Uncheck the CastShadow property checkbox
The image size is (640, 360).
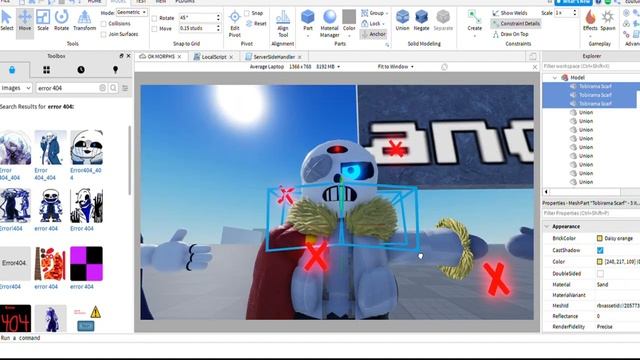tap(600, 250)
